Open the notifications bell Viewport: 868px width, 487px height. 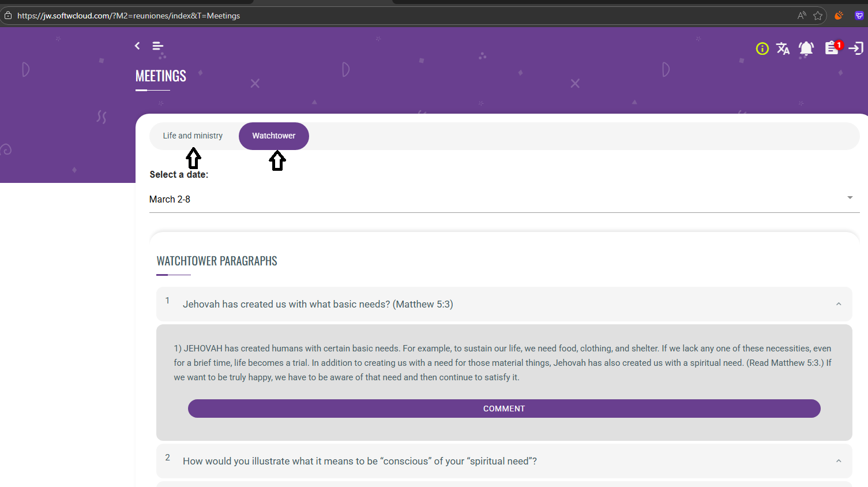[806, 49]
